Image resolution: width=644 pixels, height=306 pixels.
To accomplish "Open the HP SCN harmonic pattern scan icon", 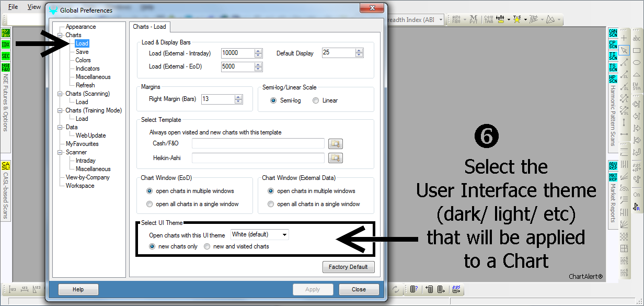I will [x=613, y=80].
